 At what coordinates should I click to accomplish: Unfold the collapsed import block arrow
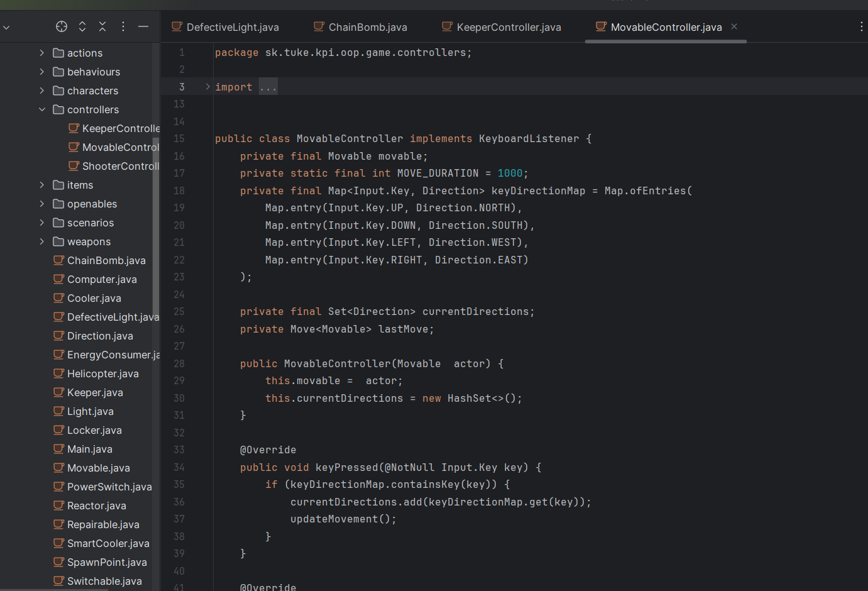pyautogui.click(x=207, y=87)
